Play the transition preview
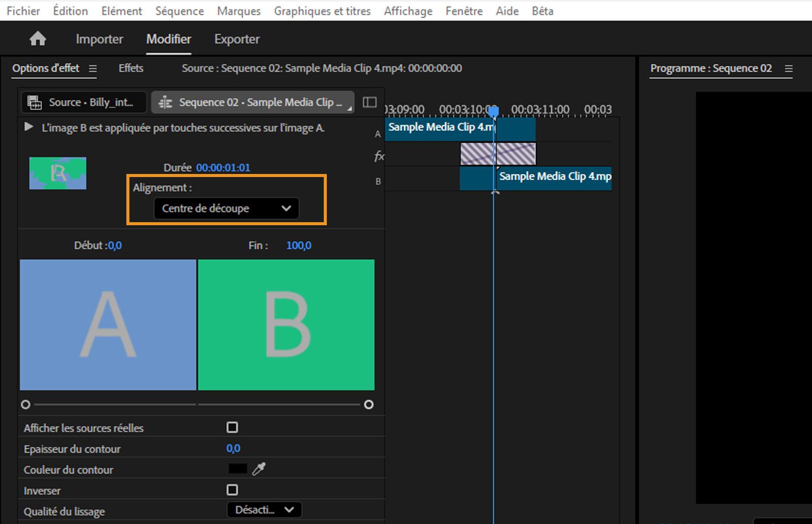 29,127
